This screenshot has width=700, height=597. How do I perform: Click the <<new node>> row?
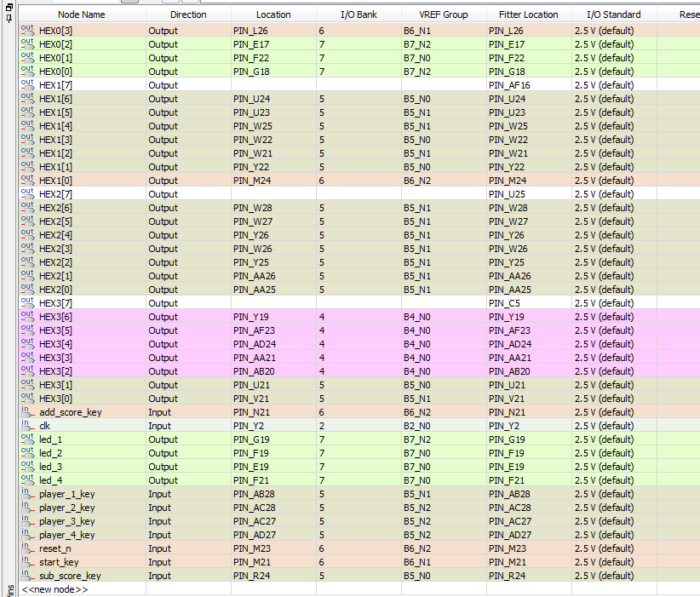[55, 589]
